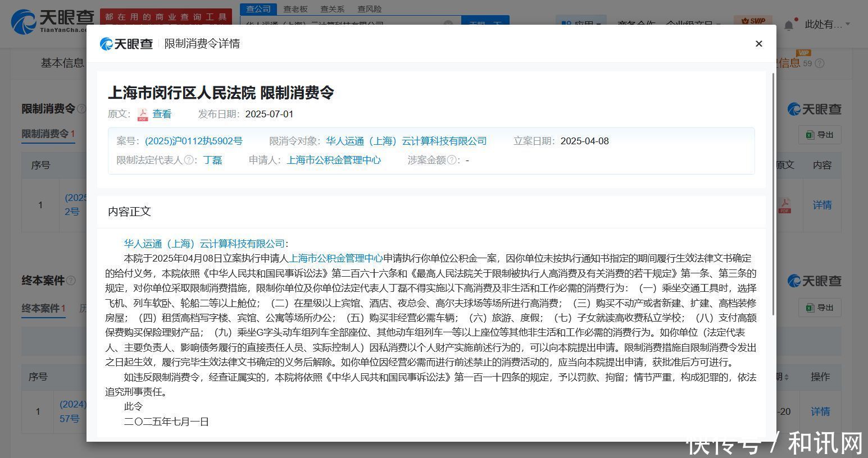Click 天眼查 watermark logo above 限制消费令 导出

coord(814,109)
